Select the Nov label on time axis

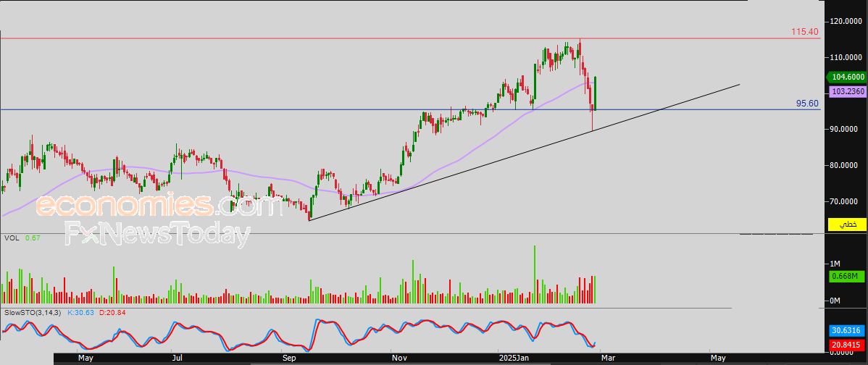(399, 358)
